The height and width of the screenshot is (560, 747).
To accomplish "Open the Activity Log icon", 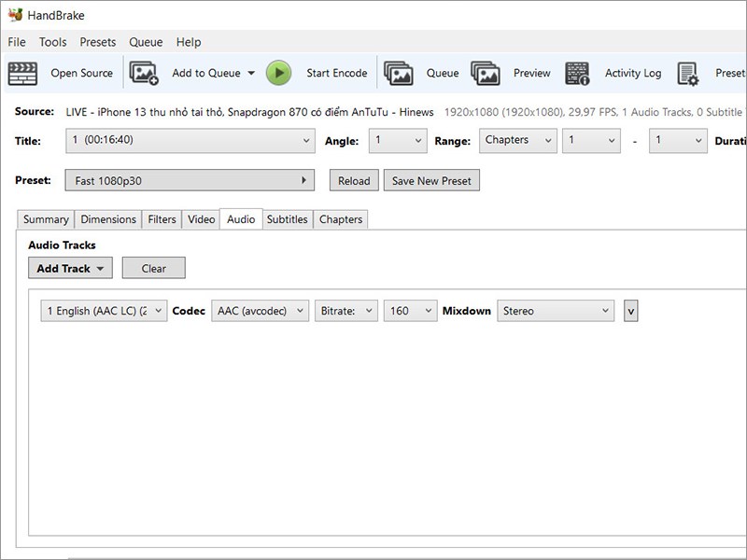I will (x=577, y=74).
